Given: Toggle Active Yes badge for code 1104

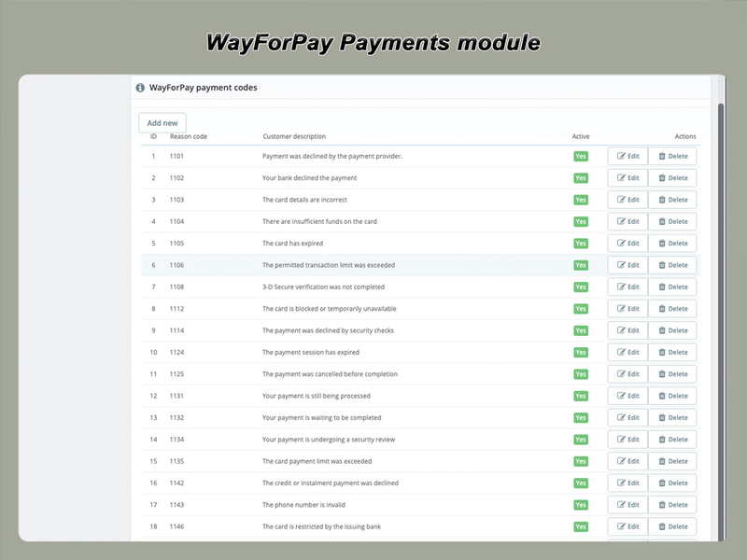Looking at the screenshot, I should 581,221.
